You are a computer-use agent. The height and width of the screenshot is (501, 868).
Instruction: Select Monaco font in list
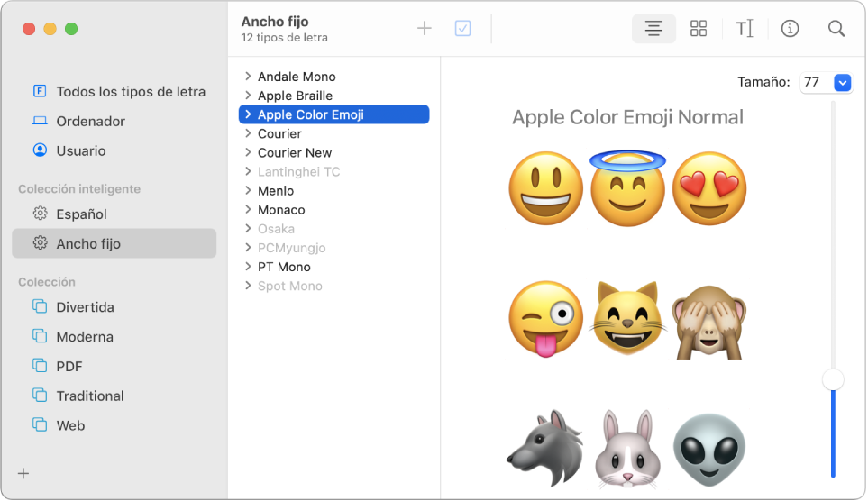click(281, 209)
